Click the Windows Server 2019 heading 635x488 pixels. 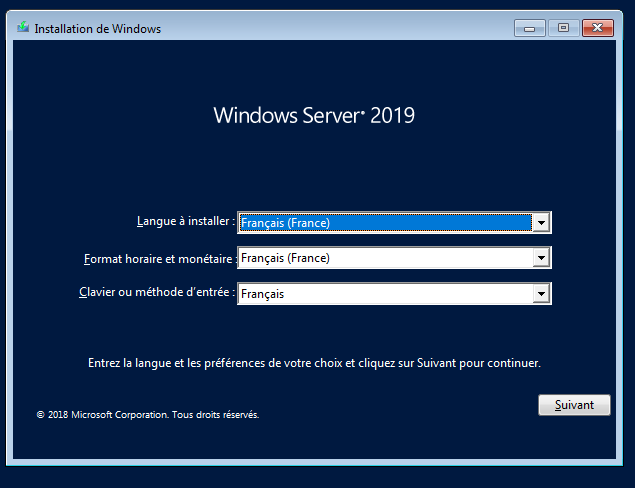[x=314, y=115]
